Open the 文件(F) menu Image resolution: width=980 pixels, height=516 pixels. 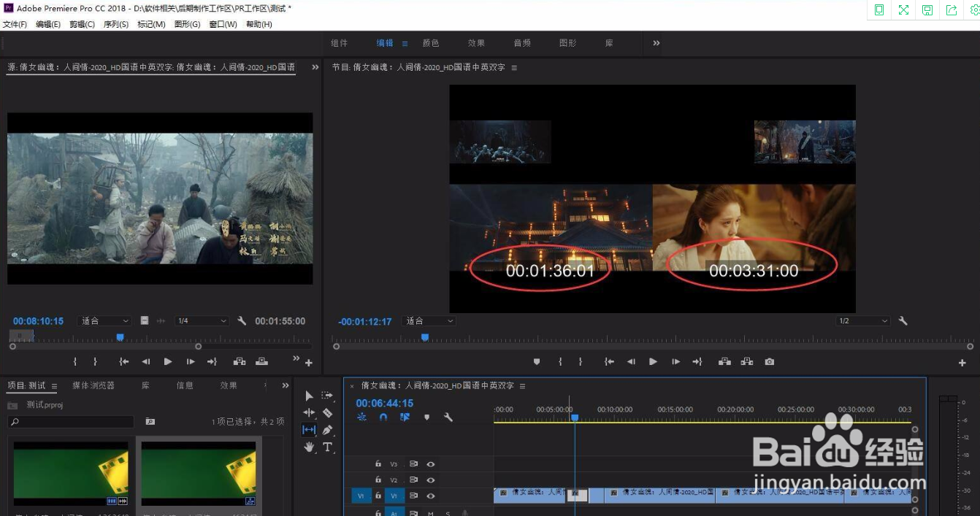(15, 24)
